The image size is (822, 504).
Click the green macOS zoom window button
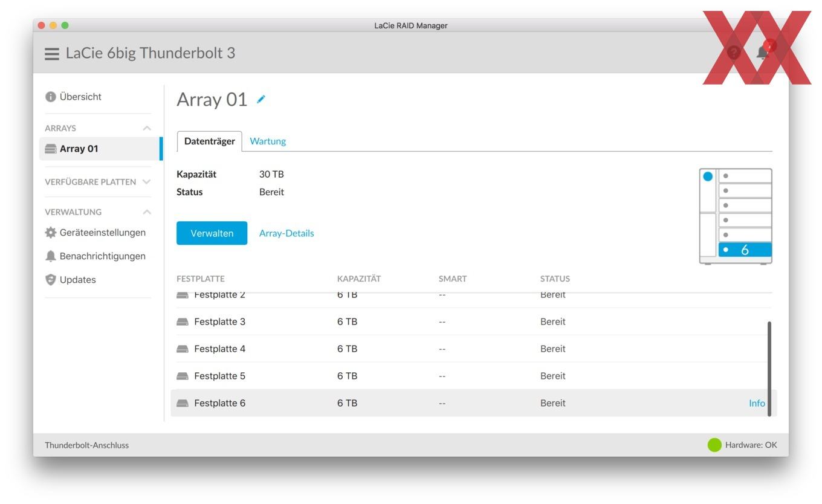pyautogui.click(x=65, y=25)
